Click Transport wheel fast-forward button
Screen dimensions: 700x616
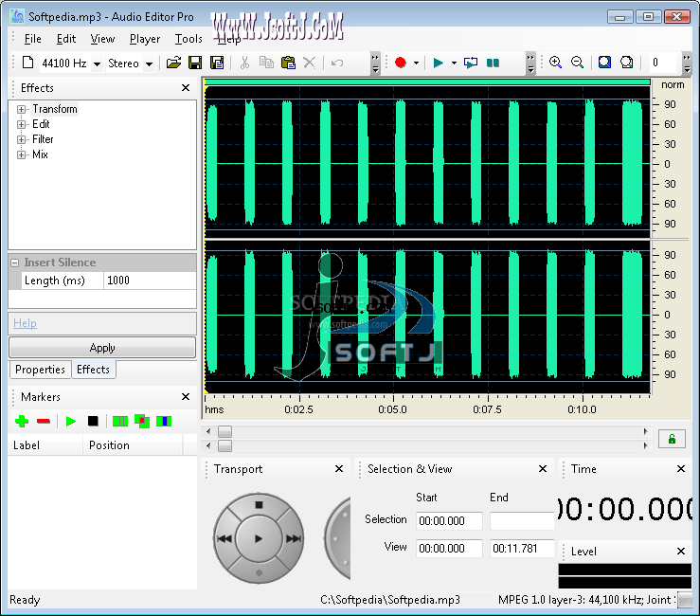(294, 538)
